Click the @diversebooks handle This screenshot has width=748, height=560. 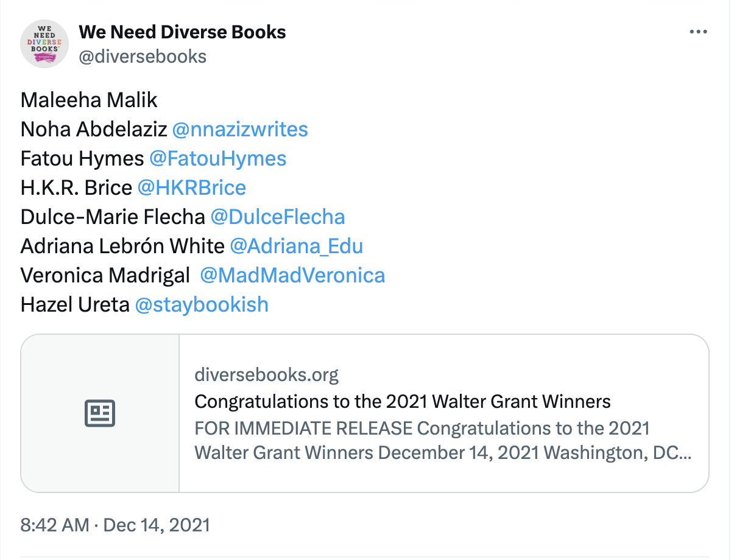click(x=143, y=57)
